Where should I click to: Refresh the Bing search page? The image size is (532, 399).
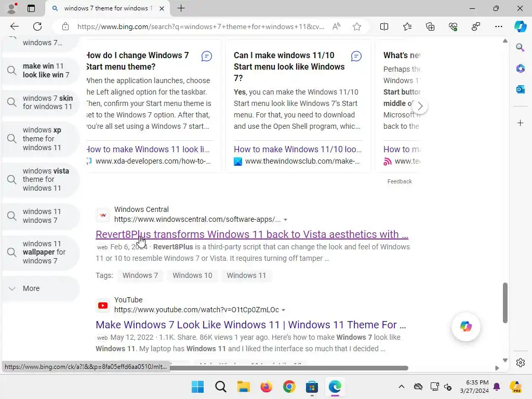[x=37, y=26]
